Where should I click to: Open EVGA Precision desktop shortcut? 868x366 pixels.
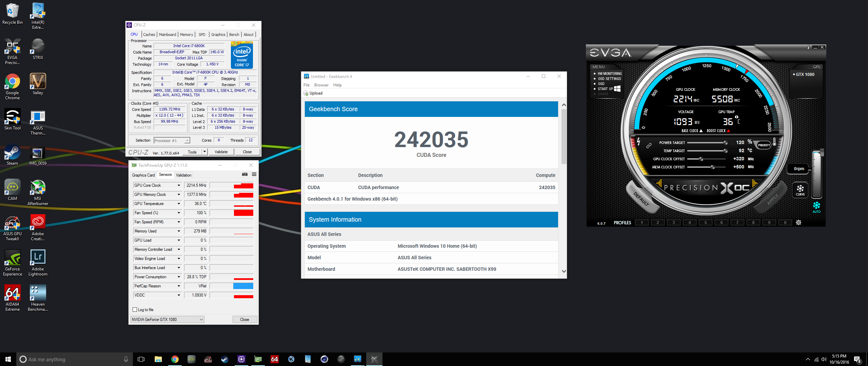pos(13,52)
